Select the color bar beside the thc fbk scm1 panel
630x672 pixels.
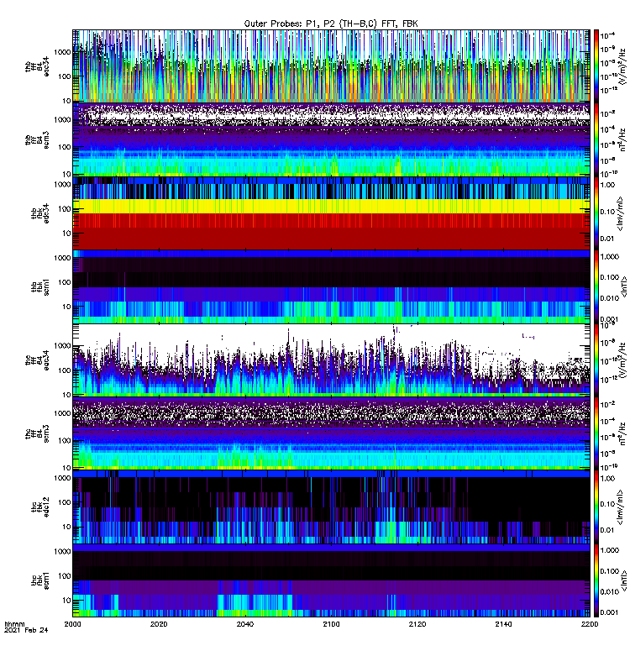[x=596, y=580]
